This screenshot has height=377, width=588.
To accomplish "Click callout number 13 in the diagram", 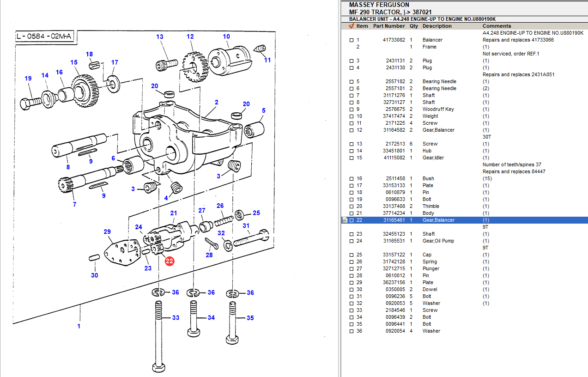I will click(x=160, y=37).
